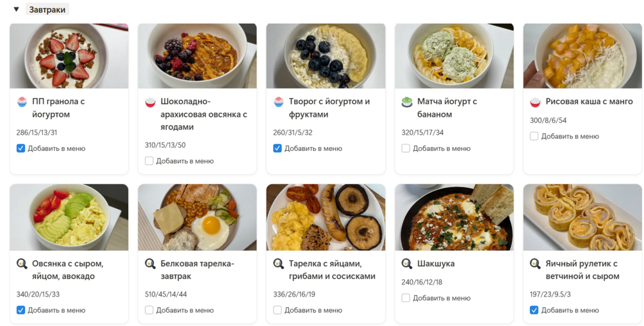This screenshot has height=326, width=644.
Task: Click the icon beside Творог с йогуртом
Action: pos(278,101)
